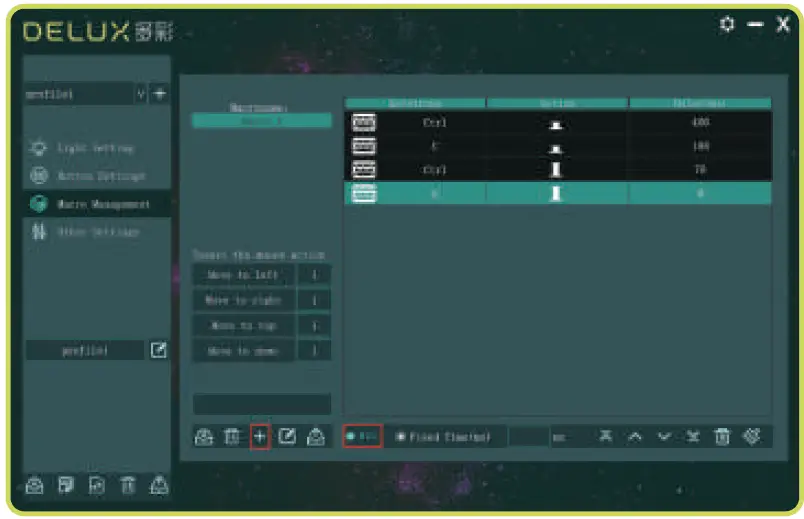
Task: Select the first radio option left of Fixed Time
Action: pos(362,436)
